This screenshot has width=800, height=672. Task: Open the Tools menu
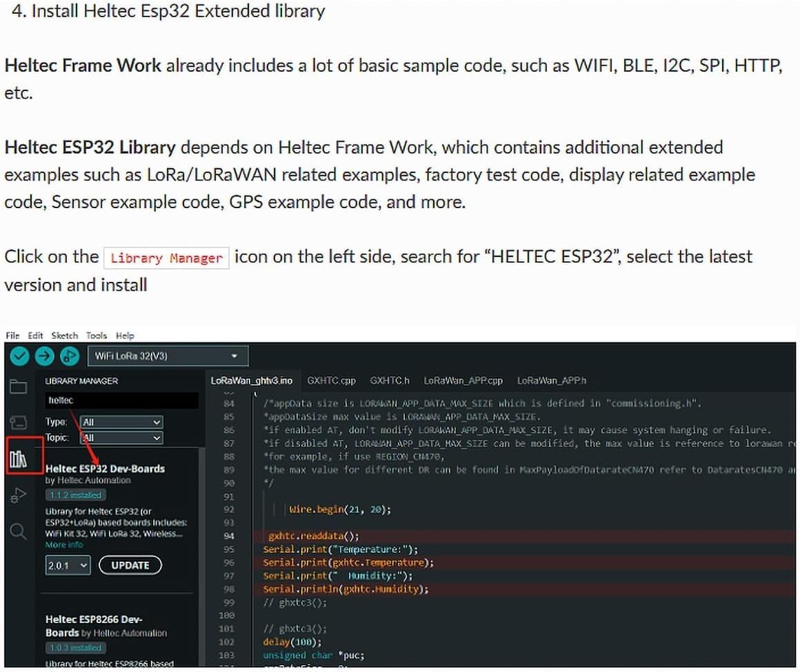[97, 336]
